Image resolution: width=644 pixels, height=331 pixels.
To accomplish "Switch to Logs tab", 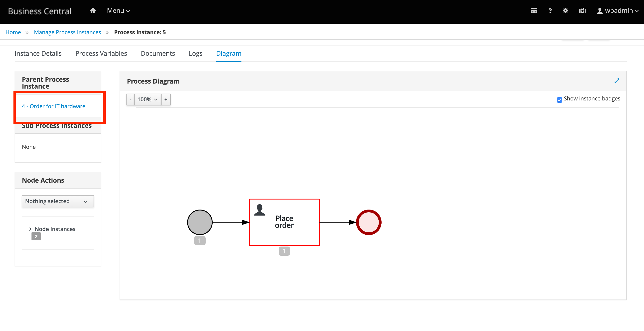I will pyautogui.click(x=196, y=53).
